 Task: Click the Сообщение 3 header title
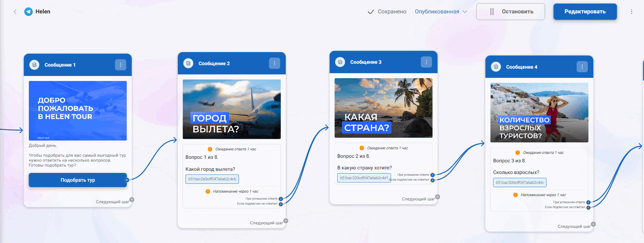point(366,62)
